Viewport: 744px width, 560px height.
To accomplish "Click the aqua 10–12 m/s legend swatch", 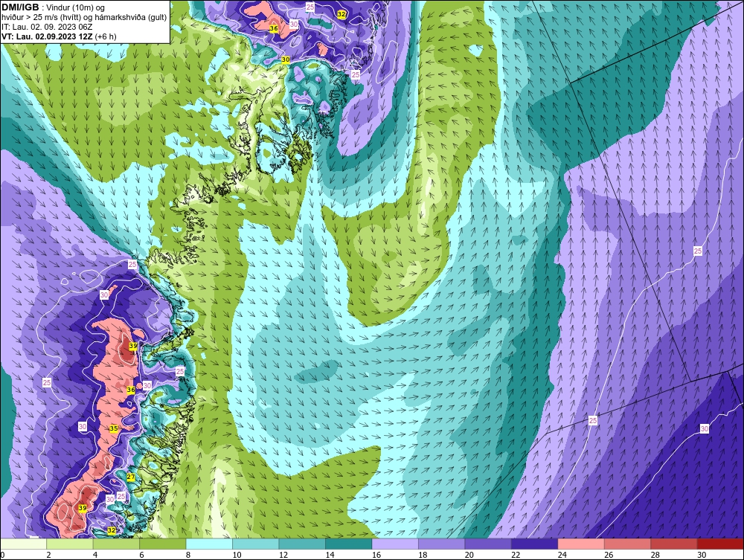I will click(x=256, y=544).
